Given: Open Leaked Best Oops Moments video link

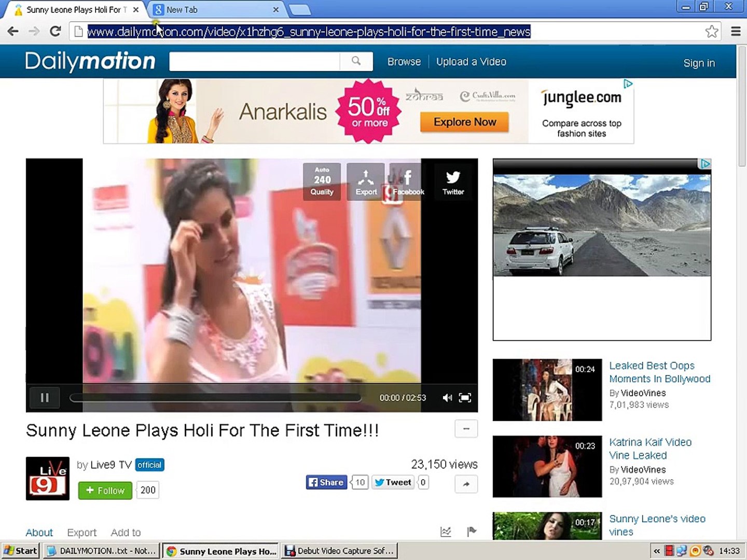Looking at the screenshot, I should (659, 372).
